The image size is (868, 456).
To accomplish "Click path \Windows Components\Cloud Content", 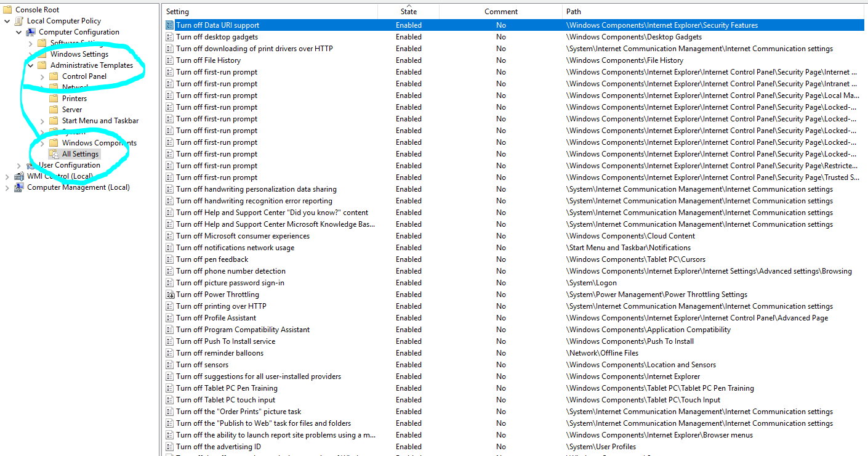I will click(x=630, y=236).
